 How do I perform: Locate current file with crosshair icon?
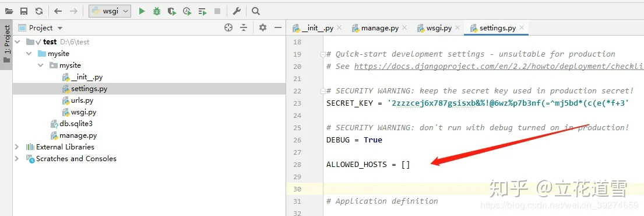tap(228, 27)
